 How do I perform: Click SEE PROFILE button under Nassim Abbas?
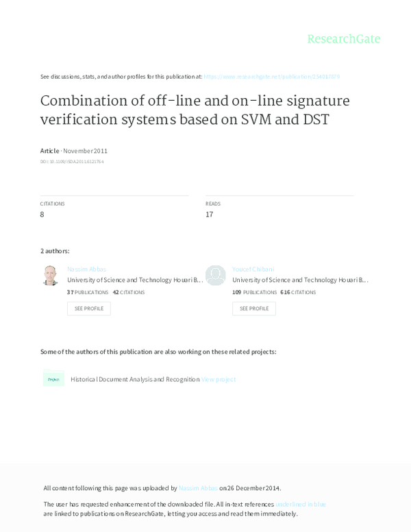[89, 309]
